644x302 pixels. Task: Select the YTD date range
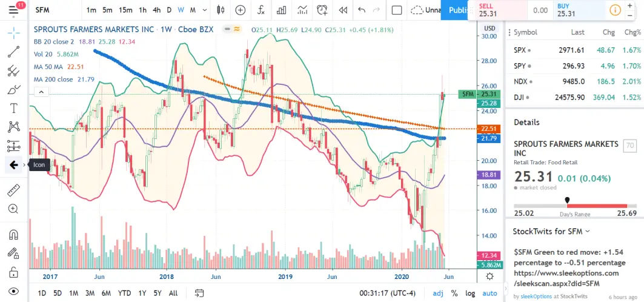(x=124, y=294)
